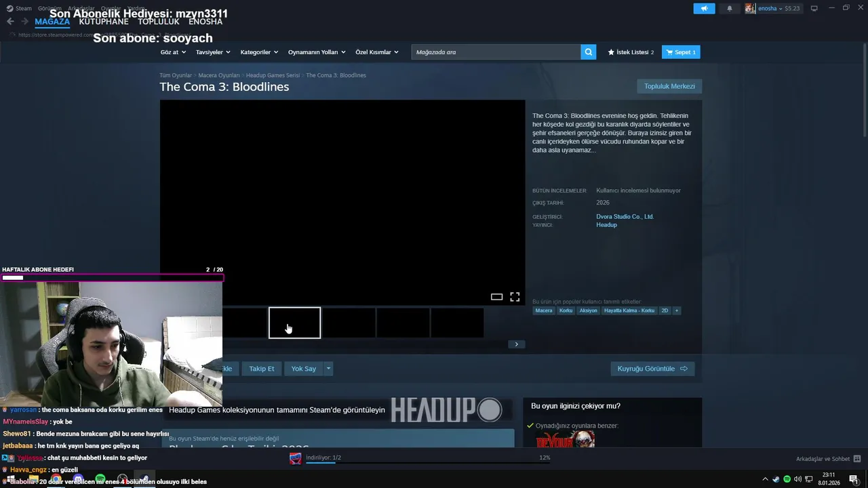868x488 pixels.
Task: Open Windows notification center icon
Action: (854, 479)
